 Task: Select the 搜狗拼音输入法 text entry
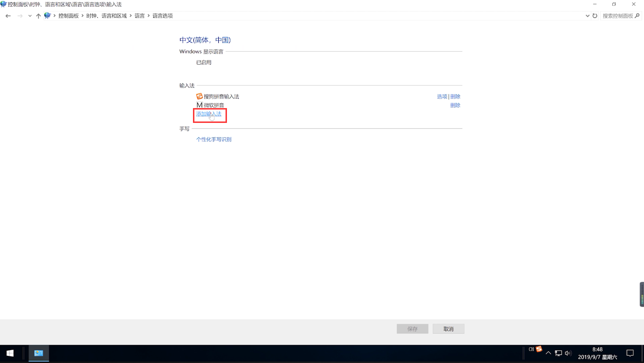(x=221, y=97)
